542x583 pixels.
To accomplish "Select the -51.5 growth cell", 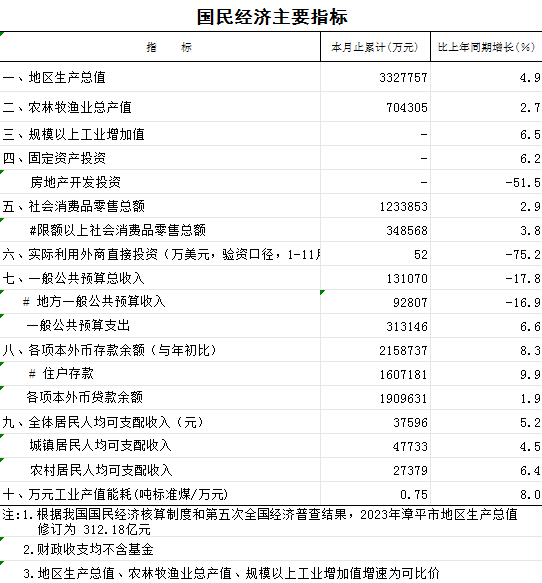I will click(486, 182).
